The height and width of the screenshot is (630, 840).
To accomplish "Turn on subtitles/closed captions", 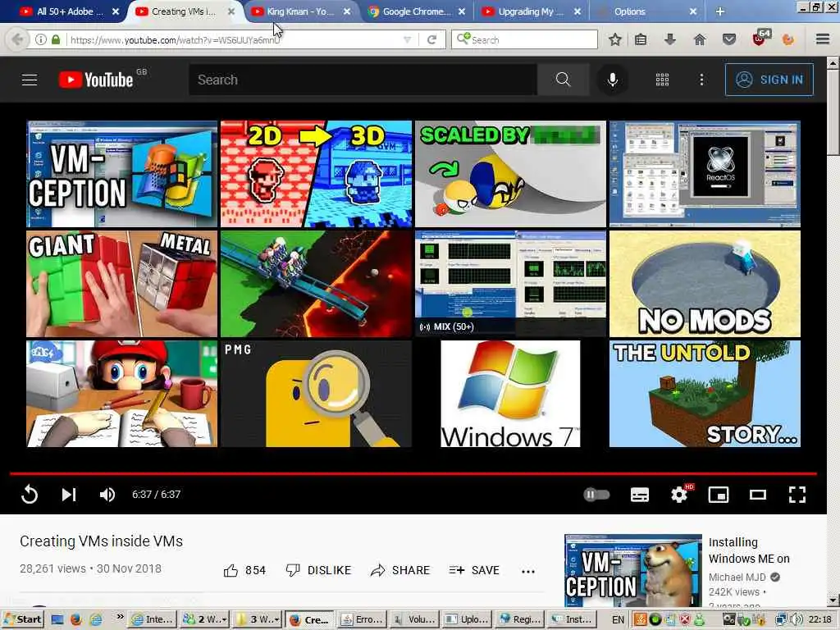I will pyautogui.click(x=640, y=495).
